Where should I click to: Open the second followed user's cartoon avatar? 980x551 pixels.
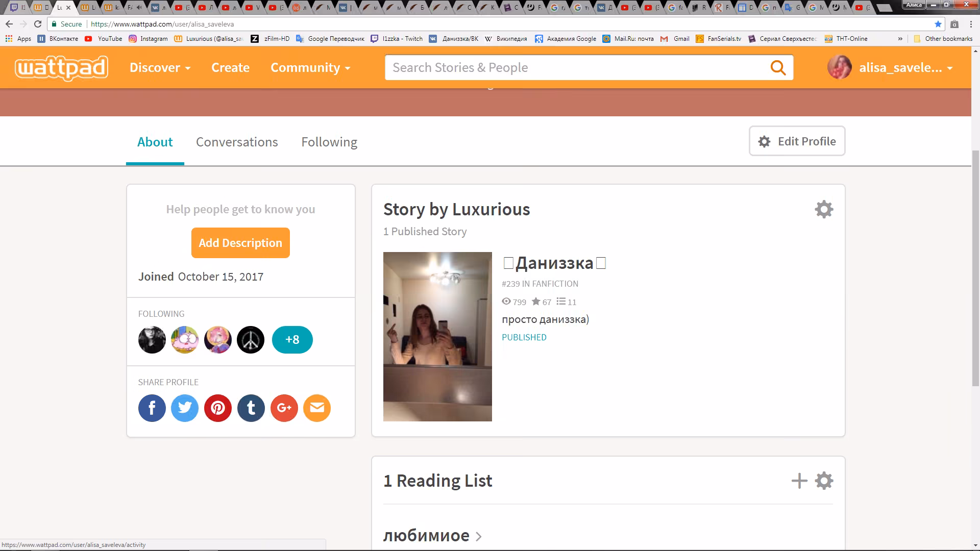[x=185, y=340]
